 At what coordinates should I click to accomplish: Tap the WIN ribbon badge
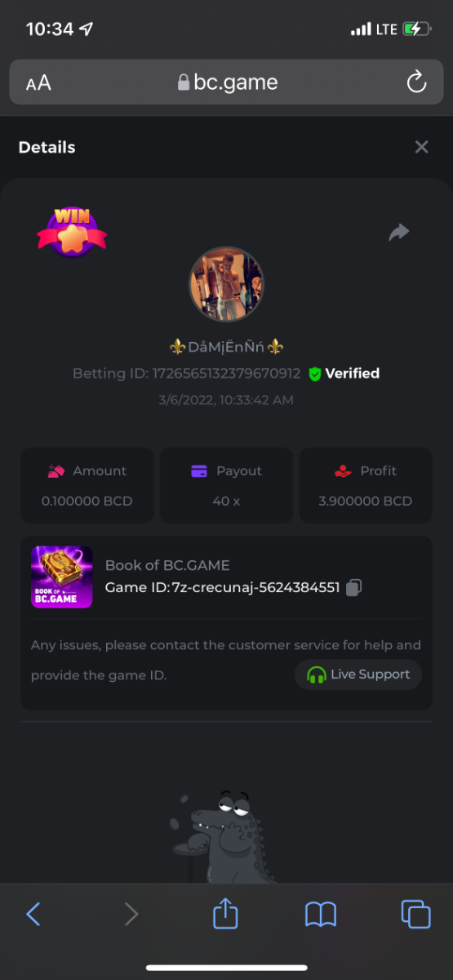[x=72, y=232]
